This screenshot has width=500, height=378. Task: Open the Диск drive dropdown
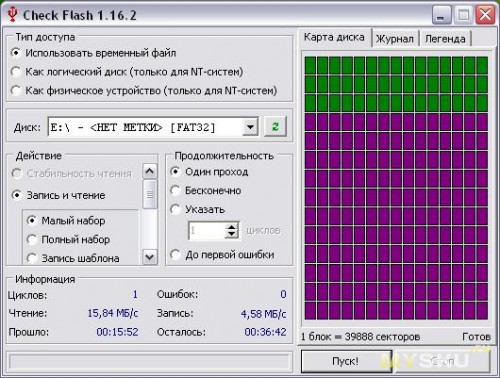(250, 127)
